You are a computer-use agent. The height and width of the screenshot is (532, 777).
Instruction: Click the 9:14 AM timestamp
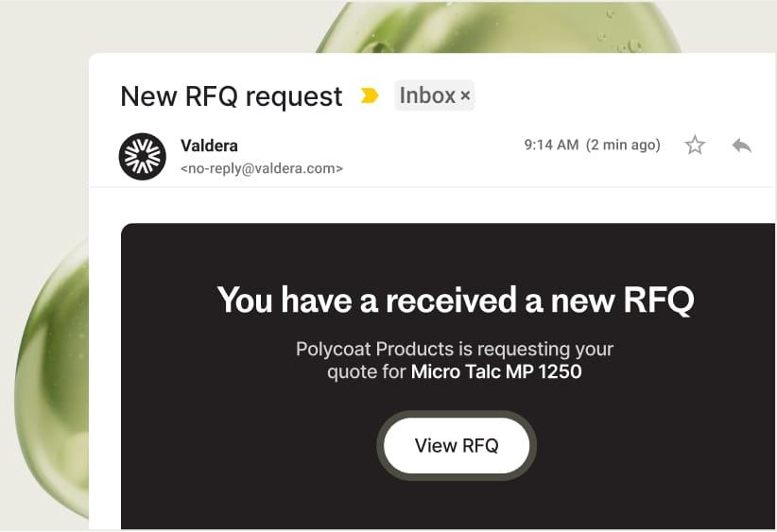click(x=551, y=146)
